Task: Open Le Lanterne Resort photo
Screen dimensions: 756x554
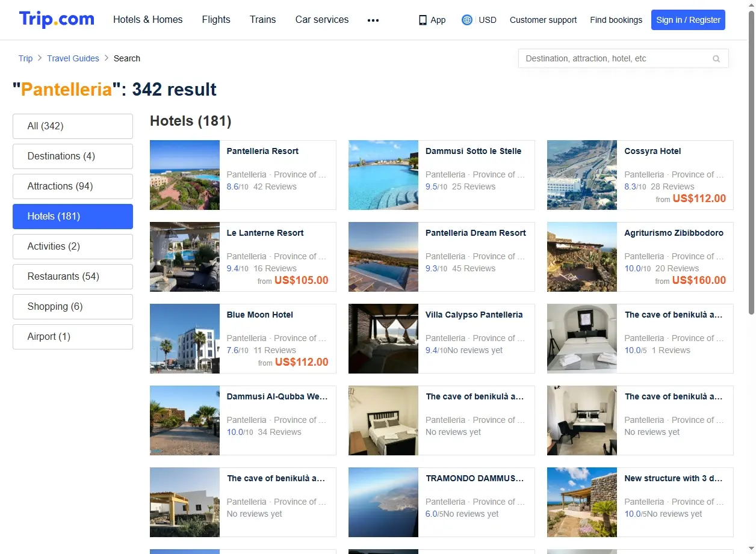Action: tap(185, 257)
